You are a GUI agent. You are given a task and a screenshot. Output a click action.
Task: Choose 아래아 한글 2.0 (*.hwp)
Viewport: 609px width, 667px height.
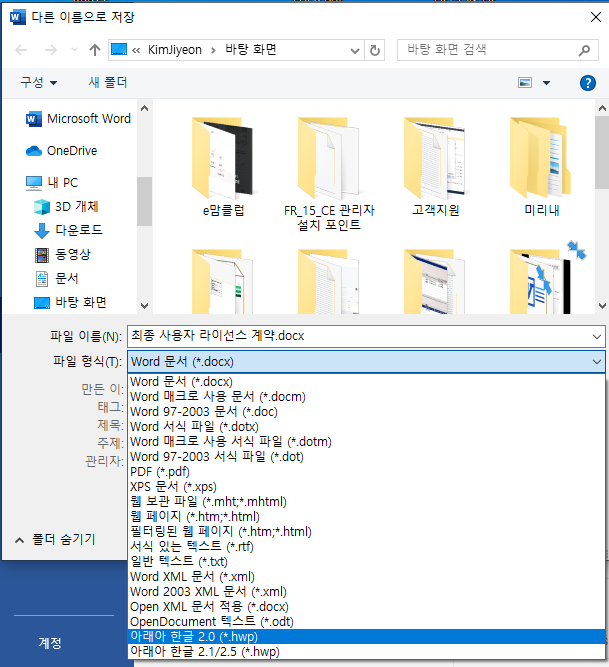366,637
